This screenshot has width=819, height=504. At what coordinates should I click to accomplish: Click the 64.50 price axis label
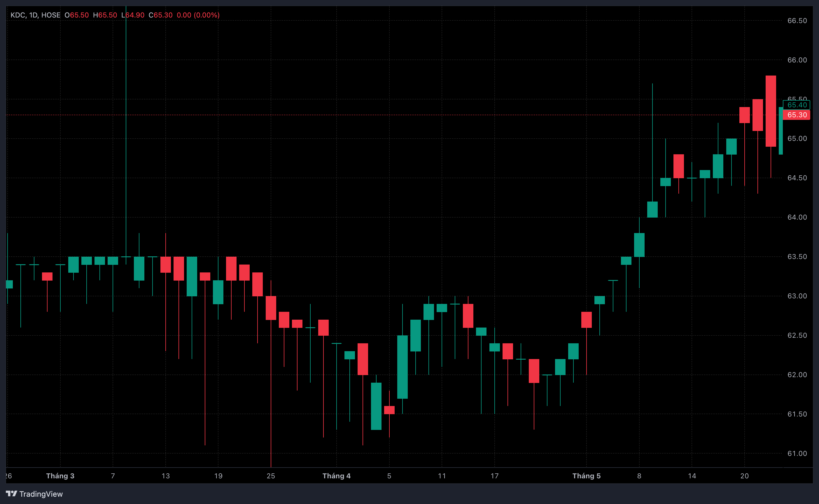[x=797, y=178]
